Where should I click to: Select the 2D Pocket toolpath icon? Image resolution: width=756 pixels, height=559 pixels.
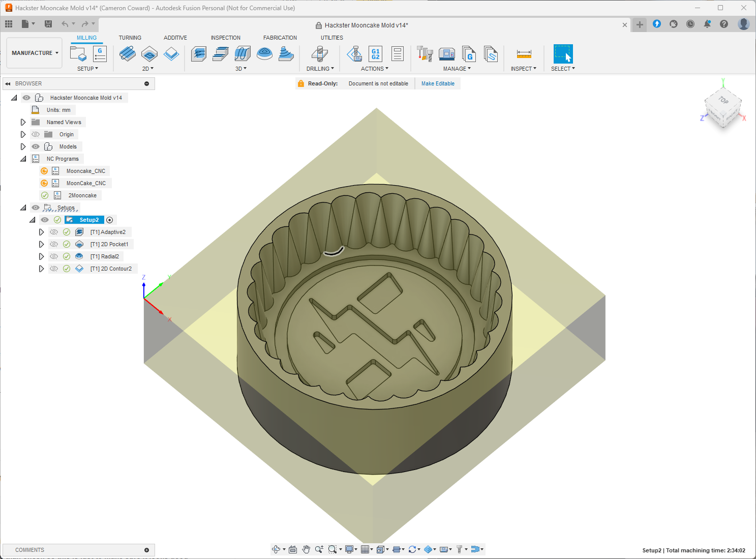[x=149, y=53]
